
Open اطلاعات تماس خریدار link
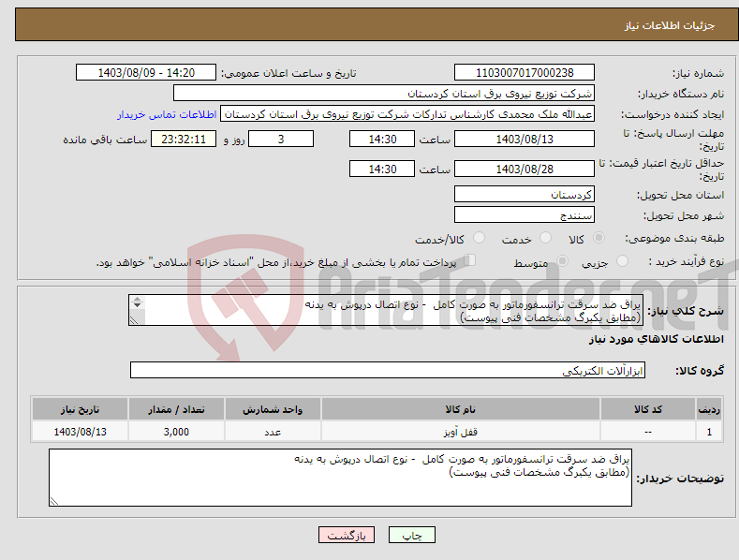coord(167,114)
